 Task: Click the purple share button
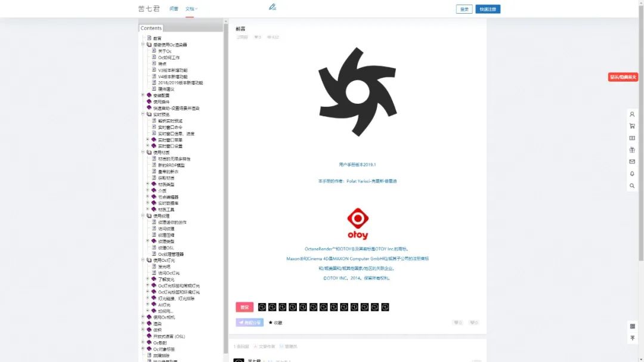tap(249, 323)
